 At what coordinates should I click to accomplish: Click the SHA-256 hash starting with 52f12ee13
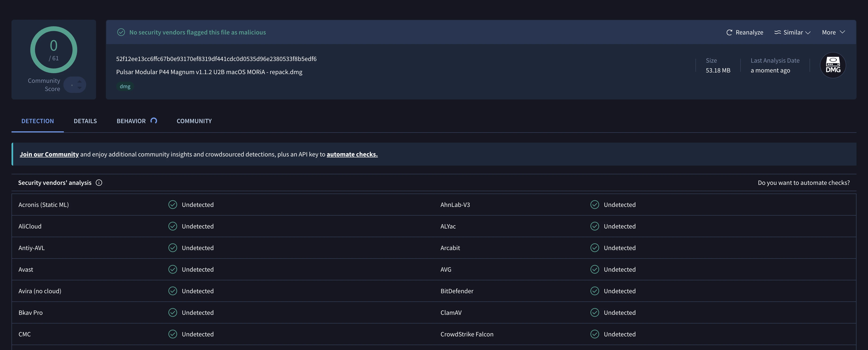click(x=216, y=59)
